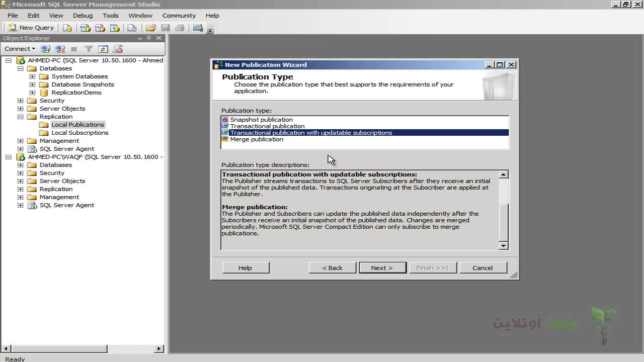This screenshot has width=644, height=362.
Task: Click Next in New Publication Wizard
Action: click(x=382, y=268)
